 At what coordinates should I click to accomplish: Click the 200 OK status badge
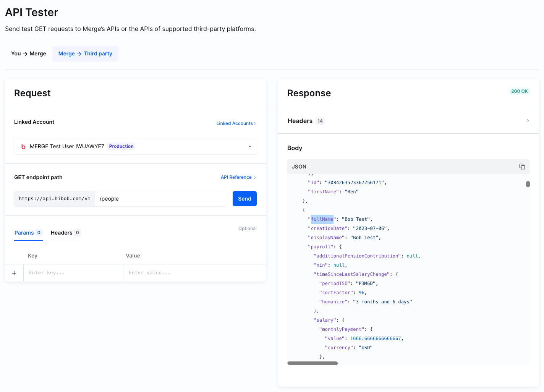(x=519, y=91)
